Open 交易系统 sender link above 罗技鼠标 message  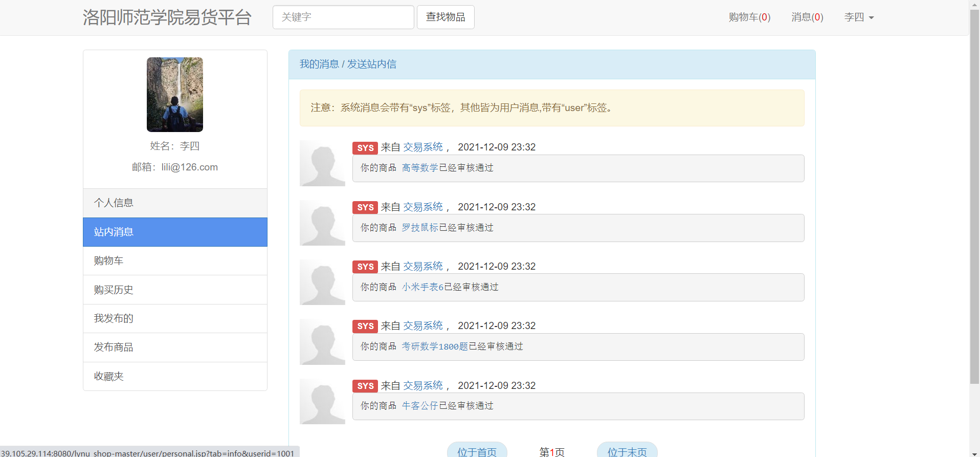pyautogui.click(x=423, y=207)
